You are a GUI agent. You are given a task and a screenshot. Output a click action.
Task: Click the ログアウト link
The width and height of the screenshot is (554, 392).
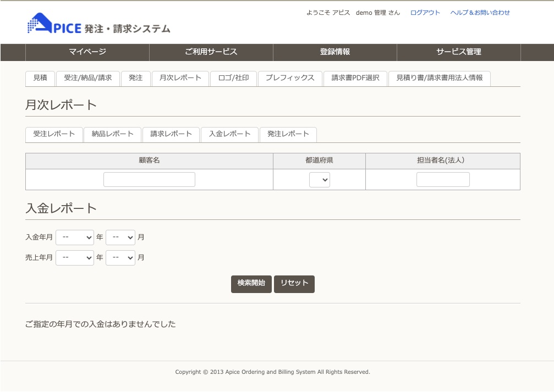tap(425, 13)
